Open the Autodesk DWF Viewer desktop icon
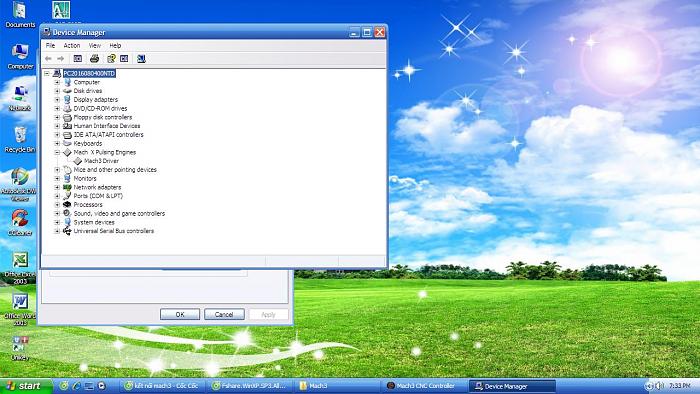This screenshot has width=700, height=394. [x=20, y=184]
